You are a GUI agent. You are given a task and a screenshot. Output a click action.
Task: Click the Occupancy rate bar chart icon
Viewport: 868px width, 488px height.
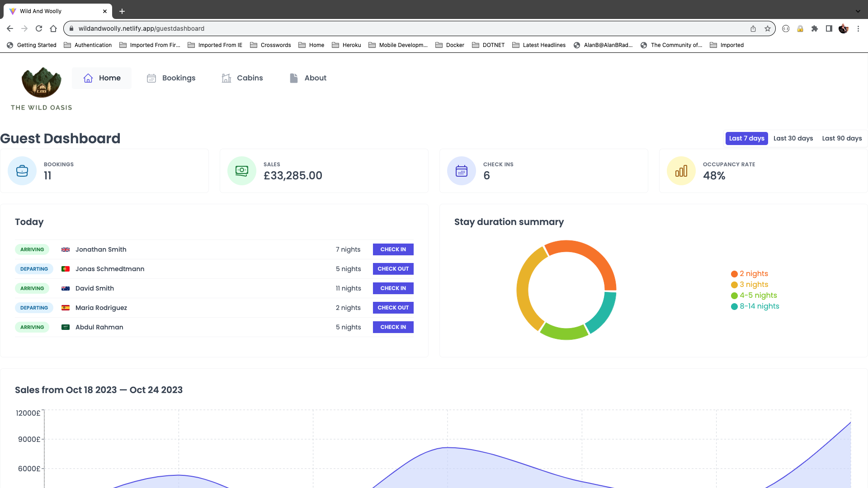(x=681, y=171)
